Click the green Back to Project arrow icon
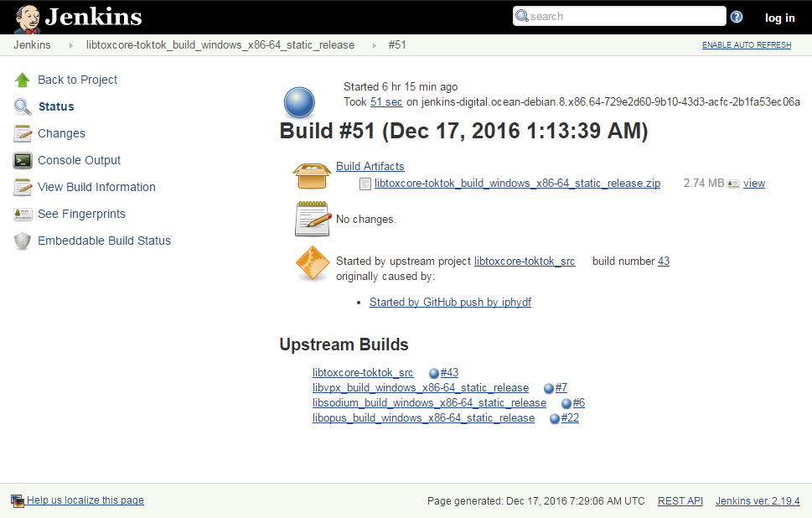The width and height of the screenshot is (812, 518). click(x=23, y=80)
